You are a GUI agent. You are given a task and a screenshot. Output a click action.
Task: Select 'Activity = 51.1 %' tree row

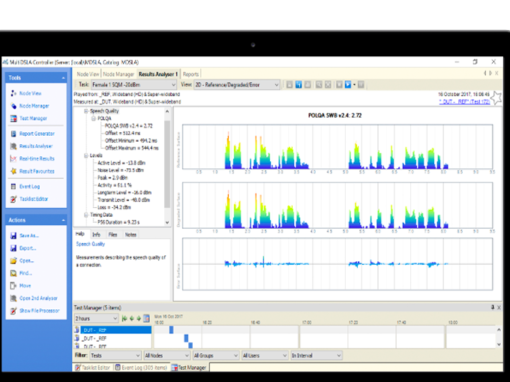tap(115, 185)
